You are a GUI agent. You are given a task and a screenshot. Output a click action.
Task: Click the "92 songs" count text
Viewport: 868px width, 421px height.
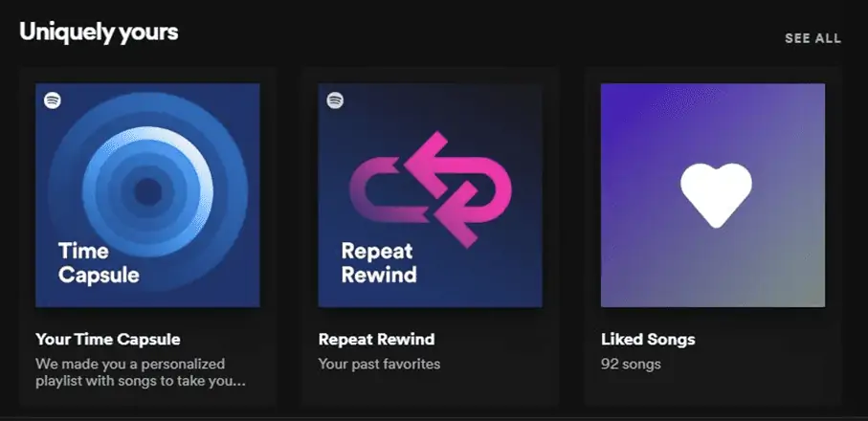(631, 364)
